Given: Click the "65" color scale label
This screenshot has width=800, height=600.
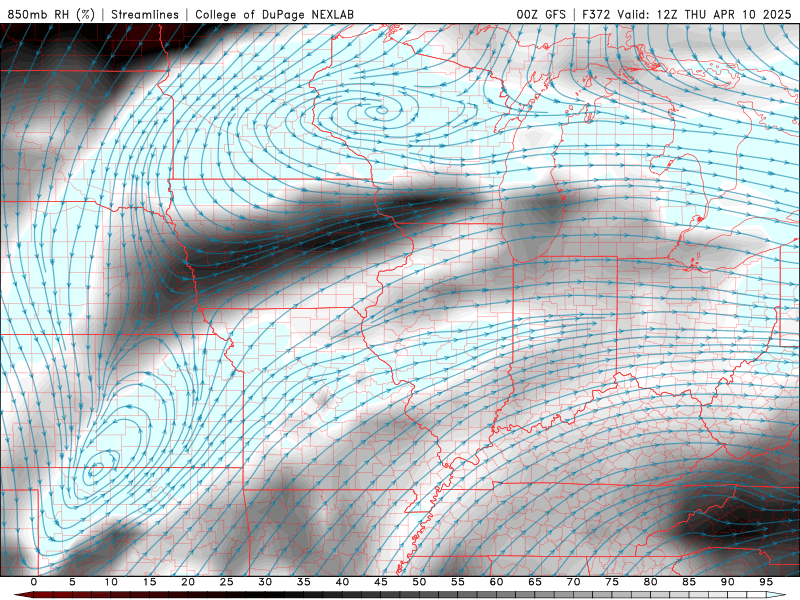Looking at the screenshot, I should click(x=535, y=582).
